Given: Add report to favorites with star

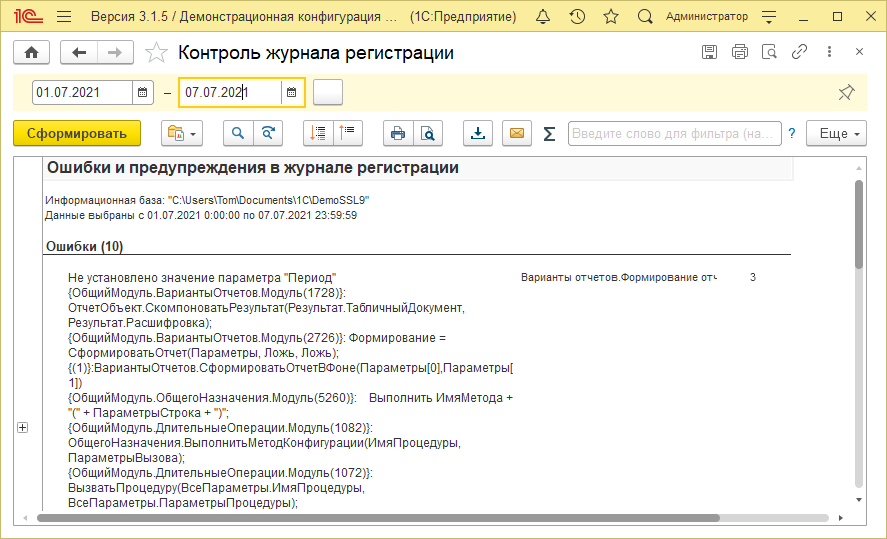Looking at the screenshot, I should click(156, 53).
